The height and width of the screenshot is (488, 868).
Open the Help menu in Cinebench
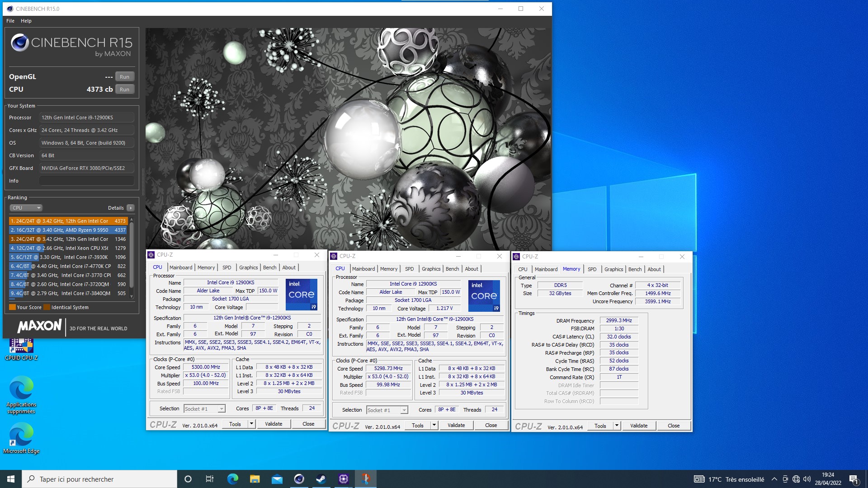coord(26,21)
